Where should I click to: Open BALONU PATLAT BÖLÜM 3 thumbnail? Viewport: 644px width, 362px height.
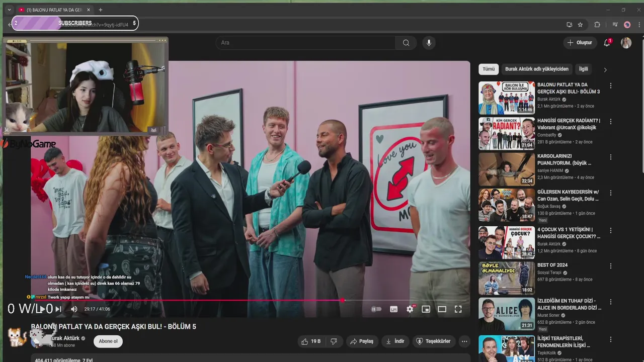click(507, 98)
